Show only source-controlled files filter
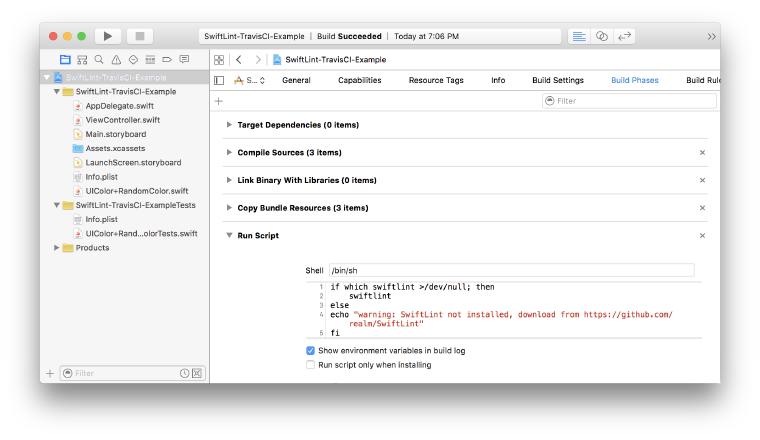This screenshot has height=440, width=760. 197,373
